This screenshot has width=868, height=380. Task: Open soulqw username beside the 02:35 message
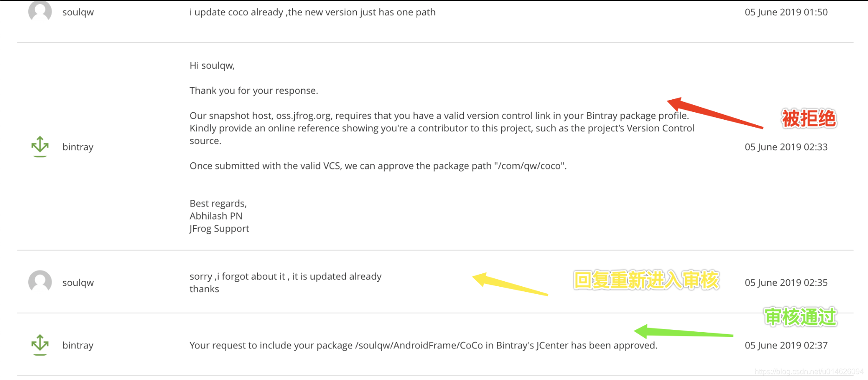[x=78, y=283]
